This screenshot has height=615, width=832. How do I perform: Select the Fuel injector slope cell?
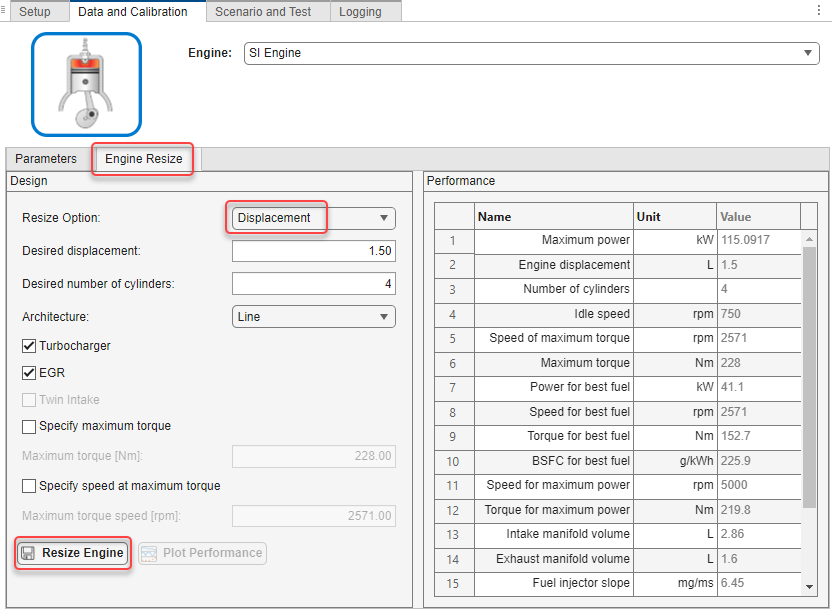pyautogui.click(x=554, y=584)
